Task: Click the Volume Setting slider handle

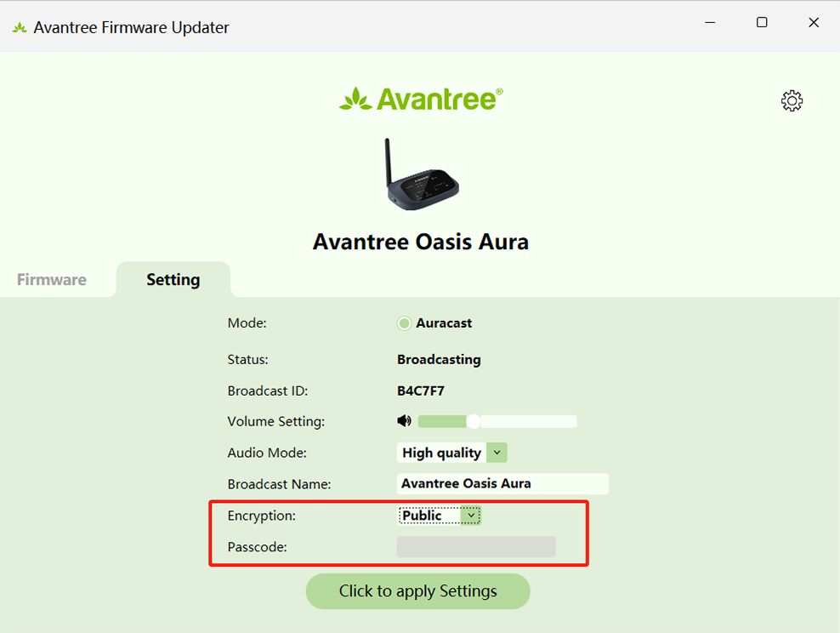Action: click(474, 421)
